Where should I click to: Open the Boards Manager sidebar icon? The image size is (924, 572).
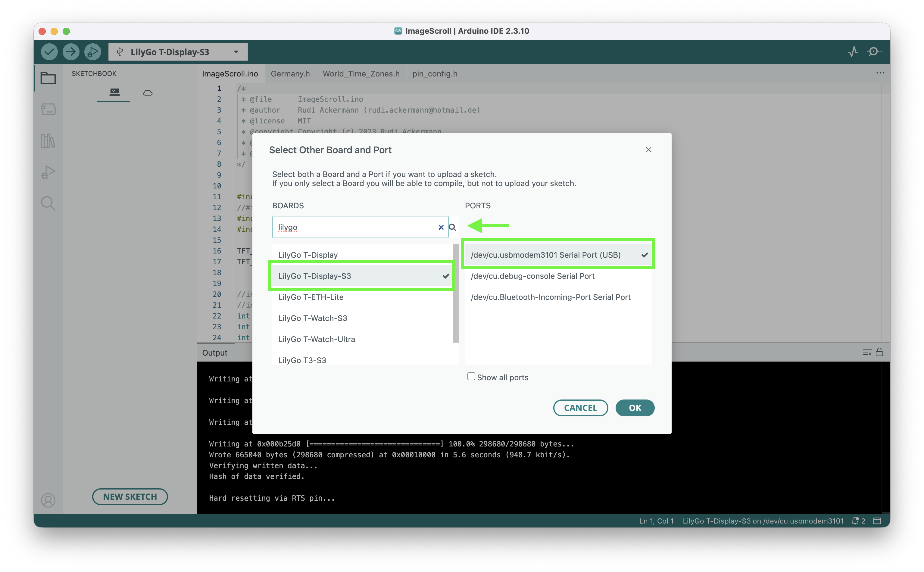pyautogui.click(x=48, y=110)
